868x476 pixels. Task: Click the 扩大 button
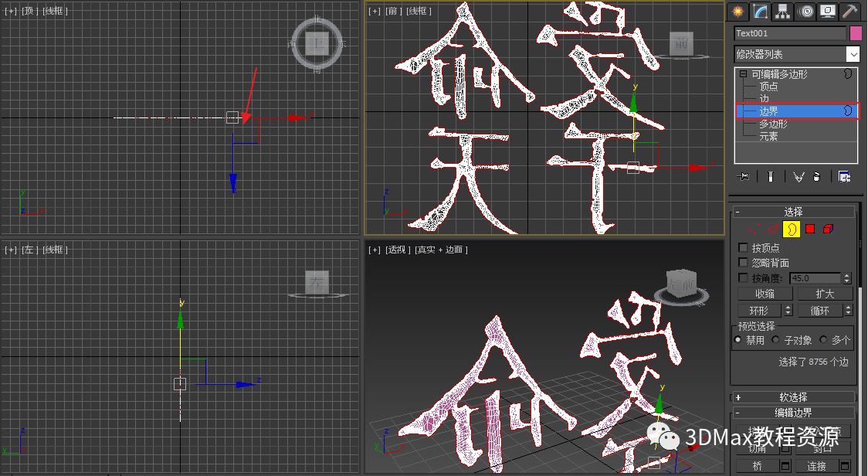[x=825, y=293]
